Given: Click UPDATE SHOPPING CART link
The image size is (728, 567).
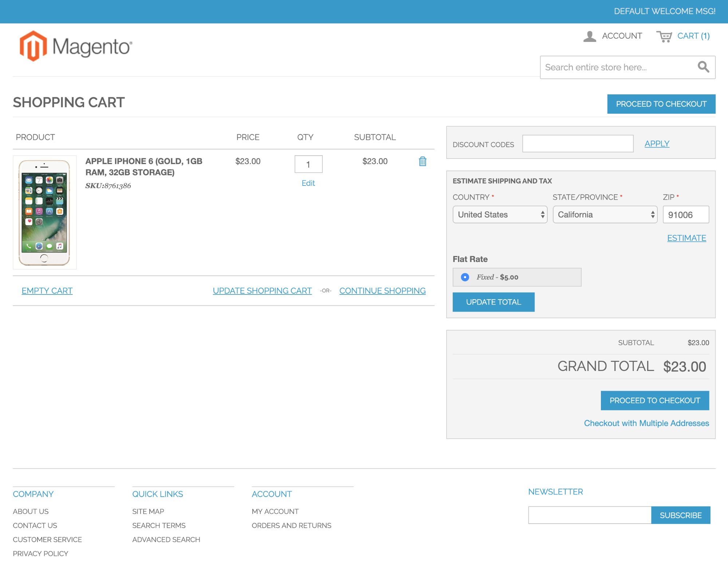Looking at the screenshot, I should (x=262, y=291).
